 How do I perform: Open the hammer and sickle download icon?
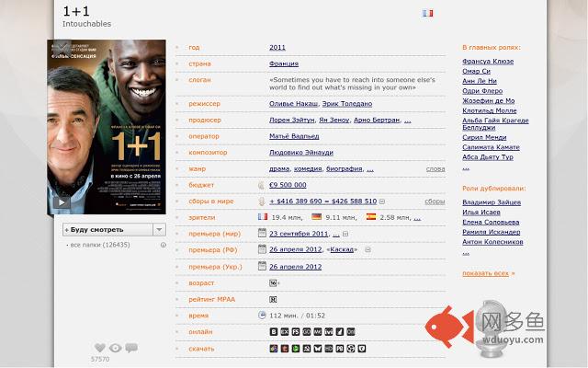pos(307,349)
